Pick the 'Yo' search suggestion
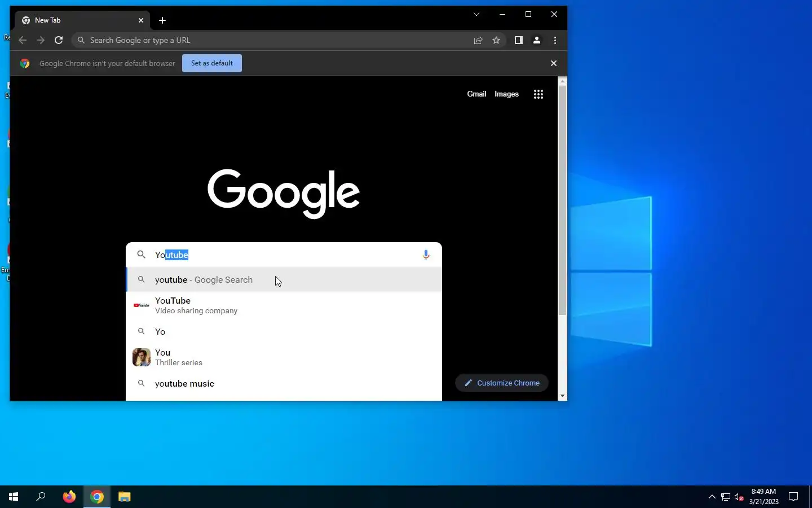Image resolution: width=812 pixels, height=508 pixels. (x=284, y=331)
